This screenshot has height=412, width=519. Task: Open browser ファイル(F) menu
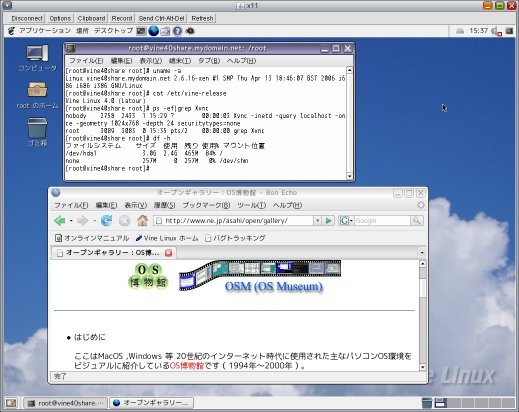point(71,205)
